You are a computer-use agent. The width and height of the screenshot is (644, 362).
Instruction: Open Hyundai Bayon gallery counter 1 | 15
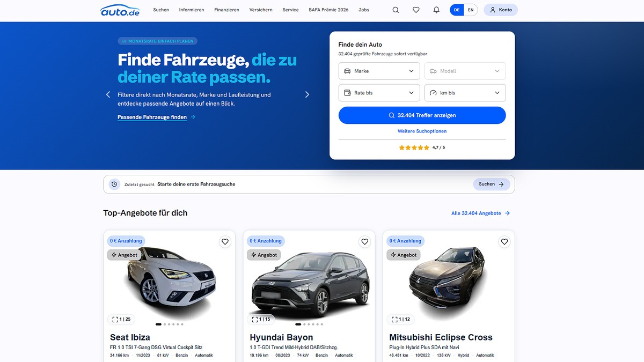tap(261, 319)
